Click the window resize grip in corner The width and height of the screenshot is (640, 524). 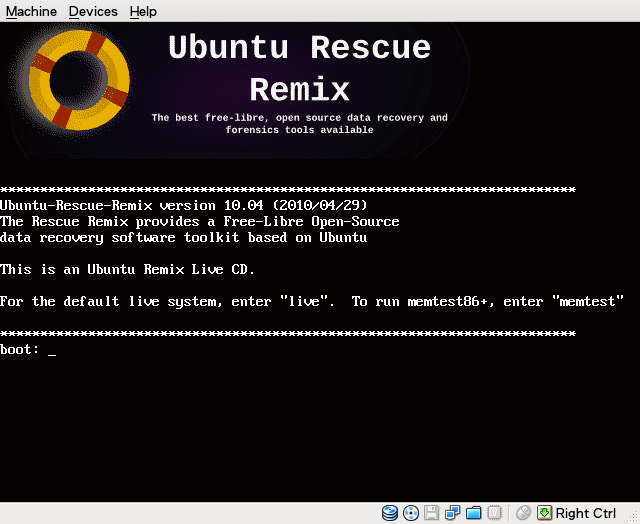(x=634, y=517)
